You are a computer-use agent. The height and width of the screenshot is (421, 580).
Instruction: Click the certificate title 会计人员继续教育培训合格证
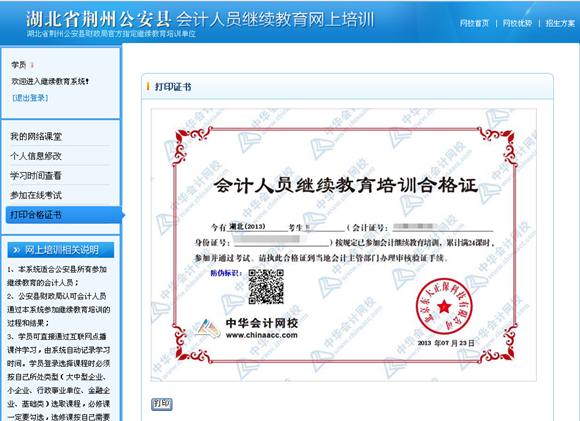point(345,185)
